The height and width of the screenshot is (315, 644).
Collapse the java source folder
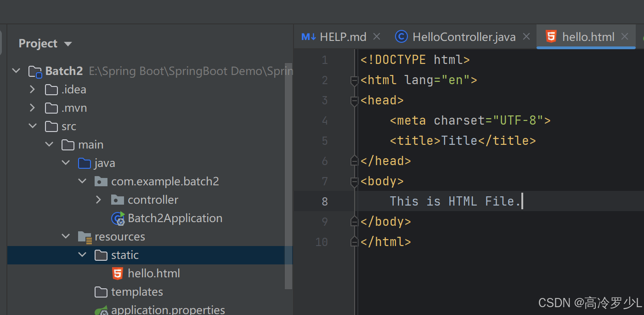click(x=66, y=163)
